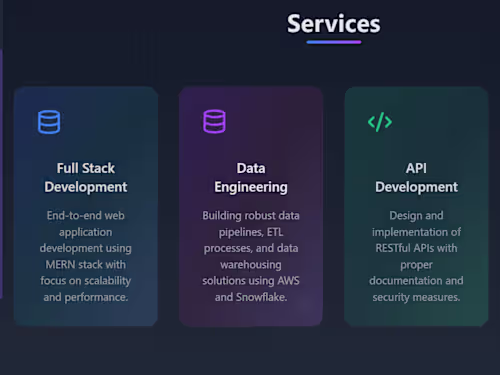
Task: Click the words MERN stack with
Action: pyautogui.click(x=86, y=265)
